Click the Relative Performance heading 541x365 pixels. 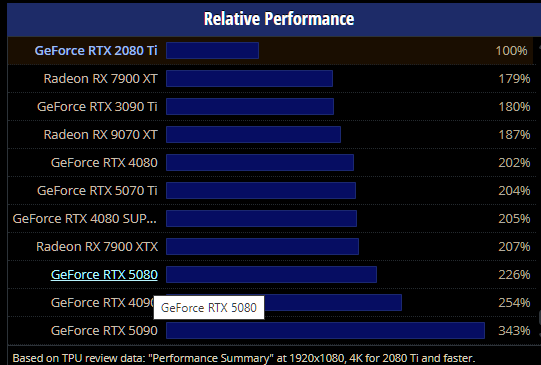279,19
